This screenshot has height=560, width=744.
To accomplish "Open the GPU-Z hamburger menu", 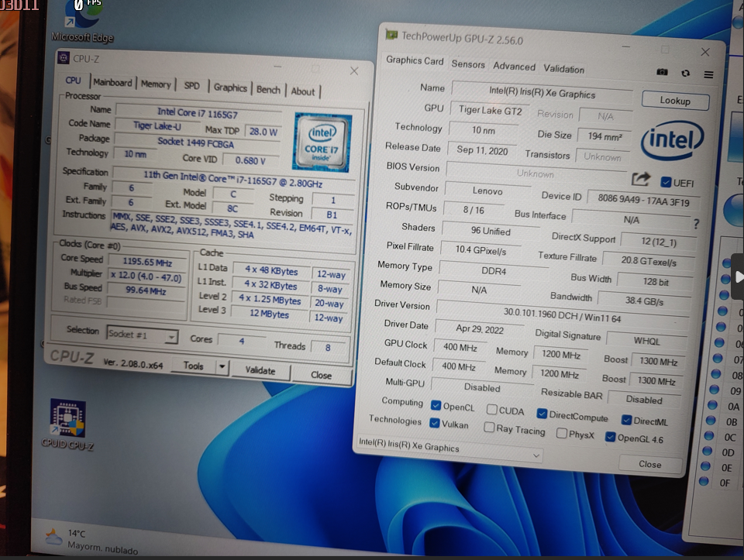I will click(708, 74).
